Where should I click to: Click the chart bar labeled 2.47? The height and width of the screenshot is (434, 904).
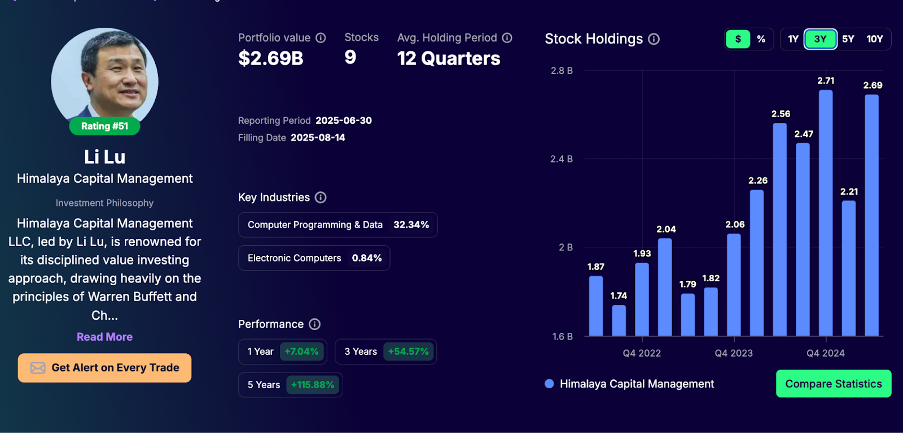[x=803, y=240]
